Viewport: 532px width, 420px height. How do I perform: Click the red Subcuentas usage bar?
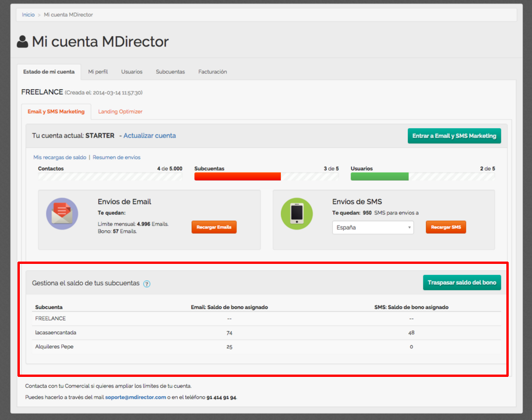(238, 177)
